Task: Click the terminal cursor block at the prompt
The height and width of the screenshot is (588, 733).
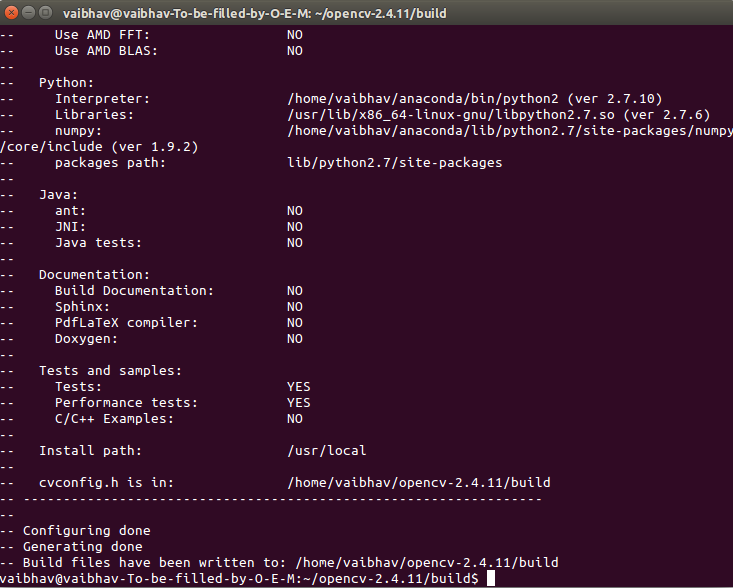Action: (490, 579)
